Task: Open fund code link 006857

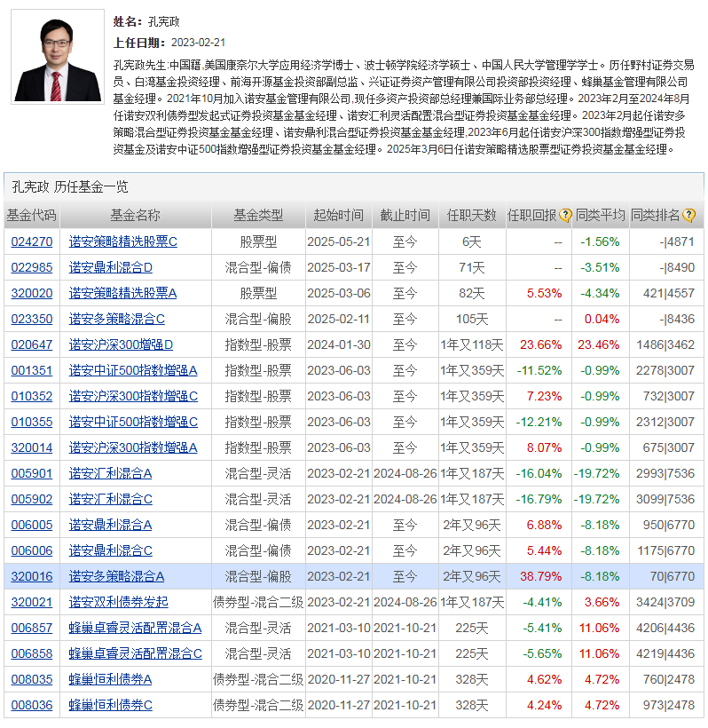Action: (x=32, y=629)
